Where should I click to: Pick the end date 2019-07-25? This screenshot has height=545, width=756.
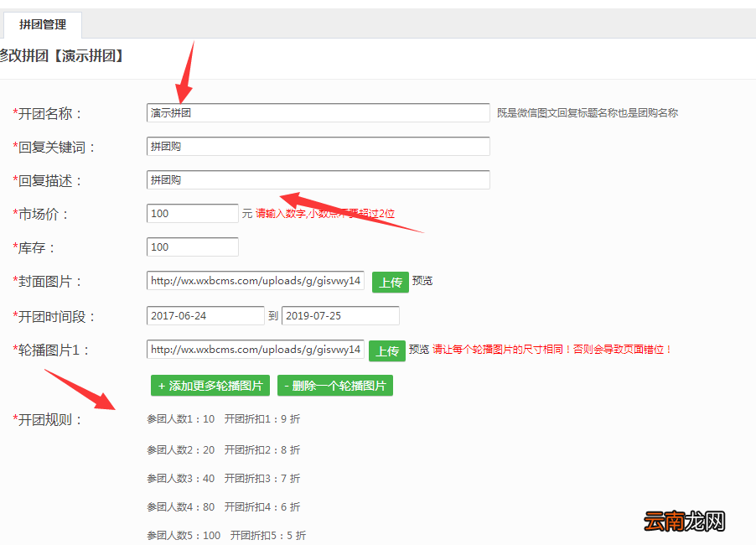click(x=340, y=316)
